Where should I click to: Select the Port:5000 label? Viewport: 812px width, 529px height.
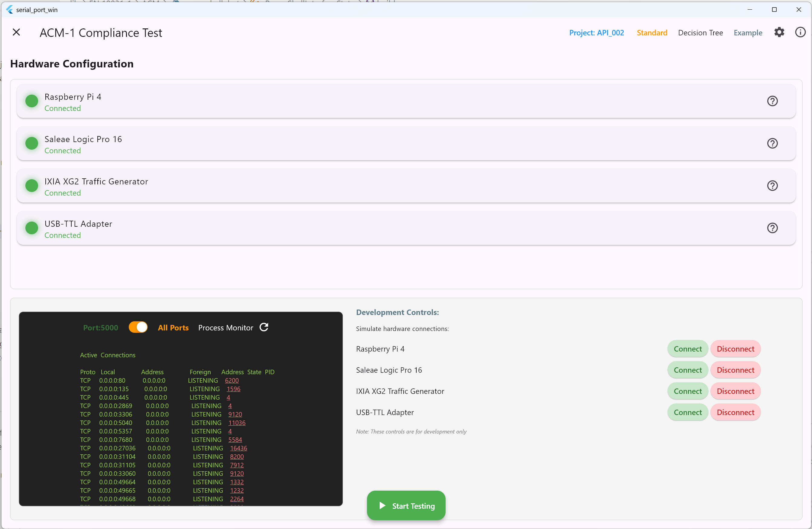pos(101,328)
